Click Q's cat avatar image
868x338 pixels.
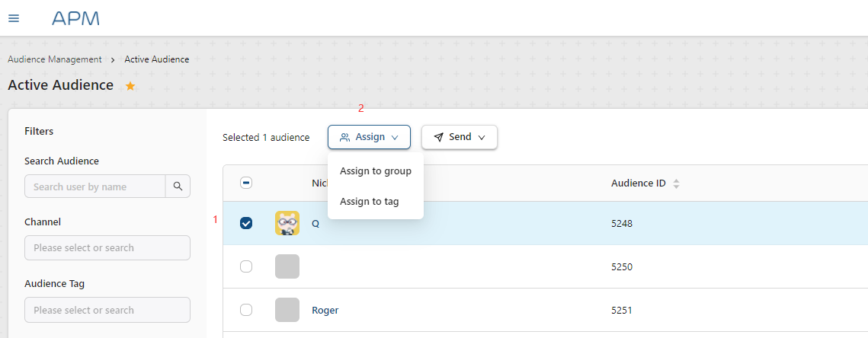(287, 223)
